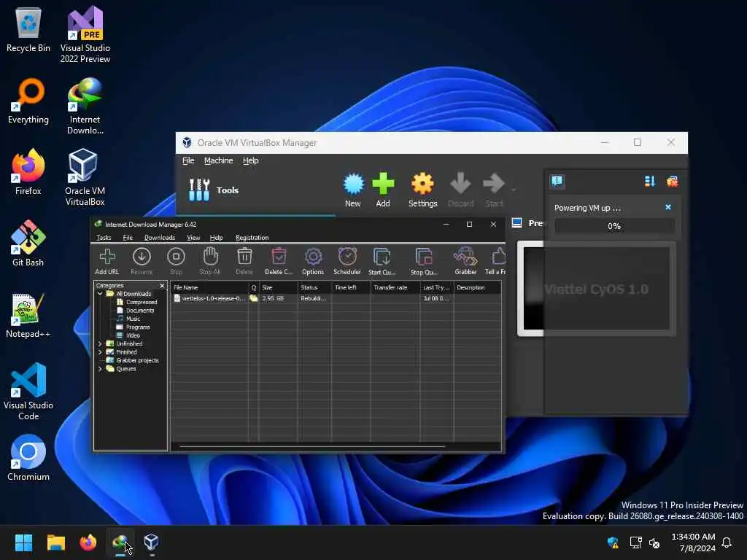Click the green Add icon in VirtualBox
747x560 pixels.
click(383, 190)
